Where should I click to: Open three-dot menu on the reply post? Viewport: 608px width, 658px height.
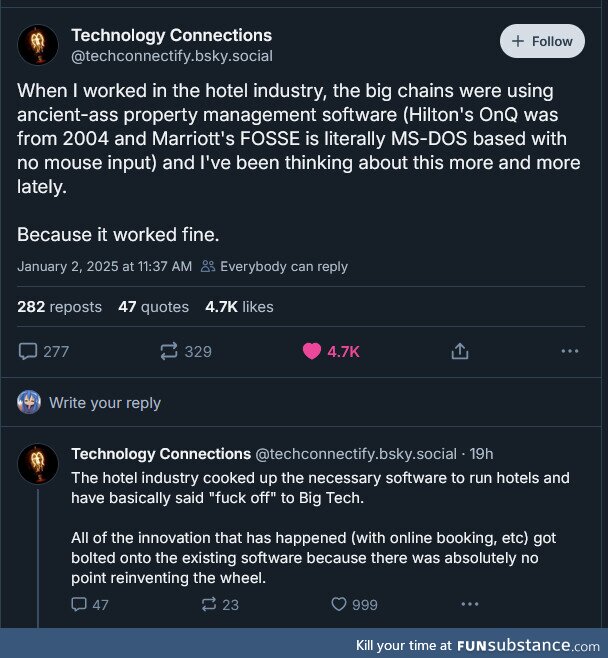(x=470, y=604)
